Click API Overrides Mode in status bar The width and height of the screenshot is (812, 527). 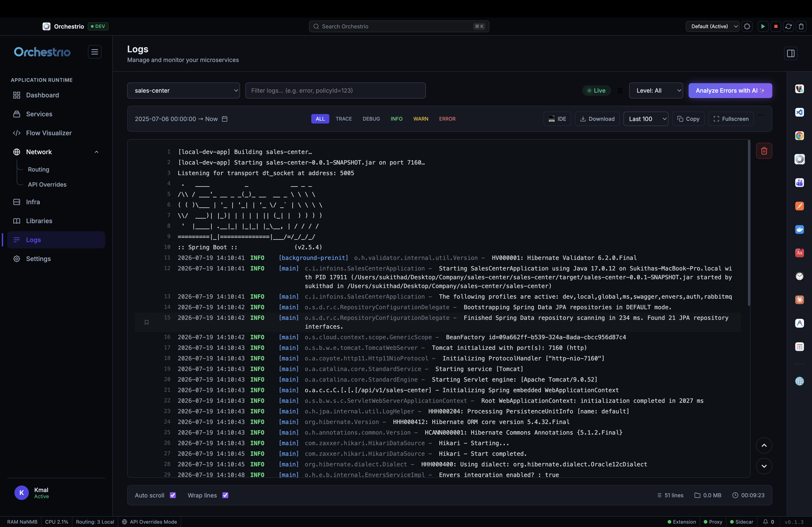coord(150,522)
